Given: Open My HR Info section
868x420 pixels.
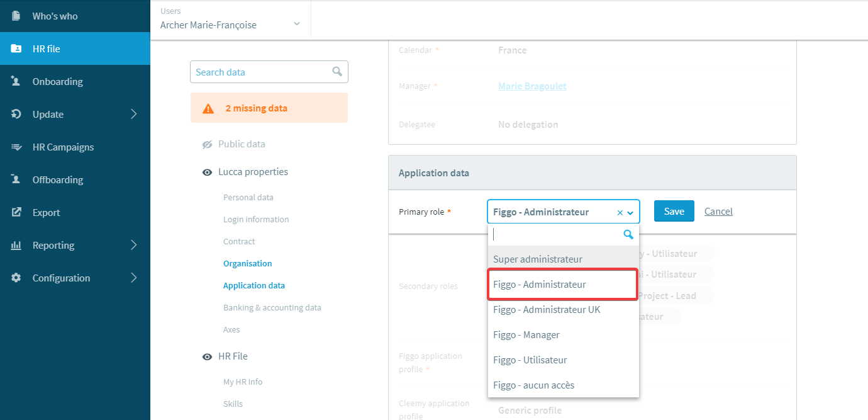Looking at the screenshot, I should coord(243,382).
